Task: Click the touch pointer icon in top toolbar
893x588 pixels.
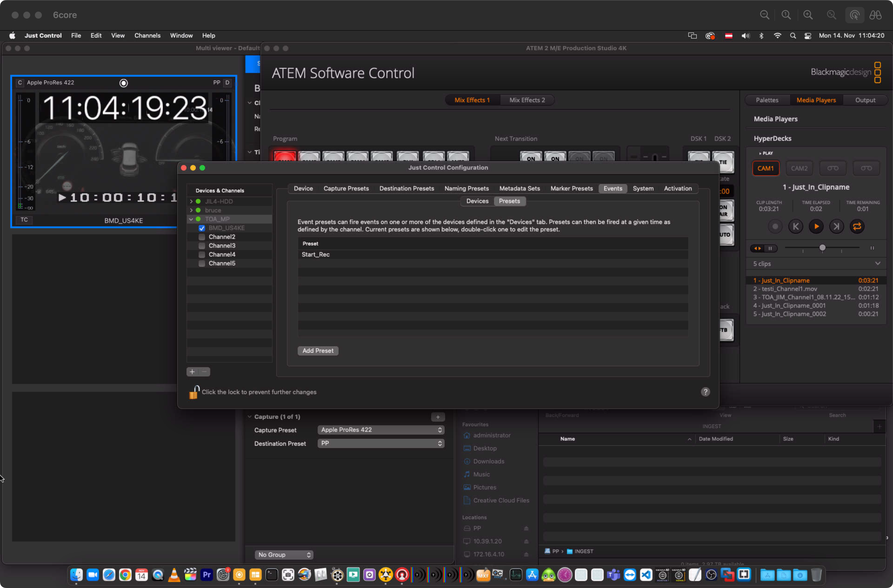Action: [854, 15]
